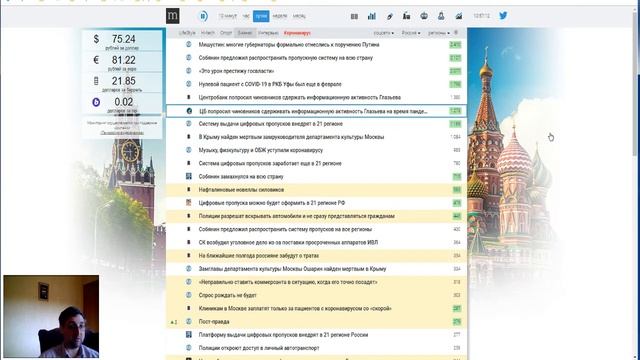This screenshot has width=640, height=360.
Task: Click the rank-change arrow beside 'Пост-правда'
Action: (173, 322)
